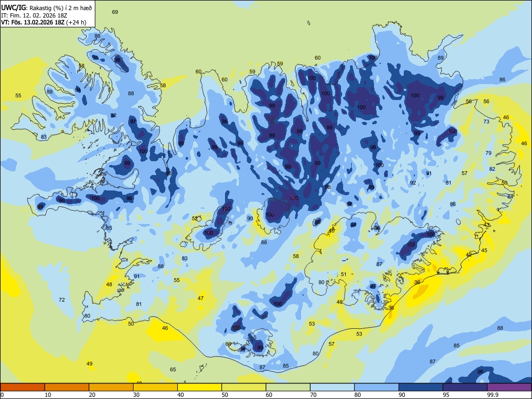Select the 60–70 pale green legend segment

click(288, 387)
